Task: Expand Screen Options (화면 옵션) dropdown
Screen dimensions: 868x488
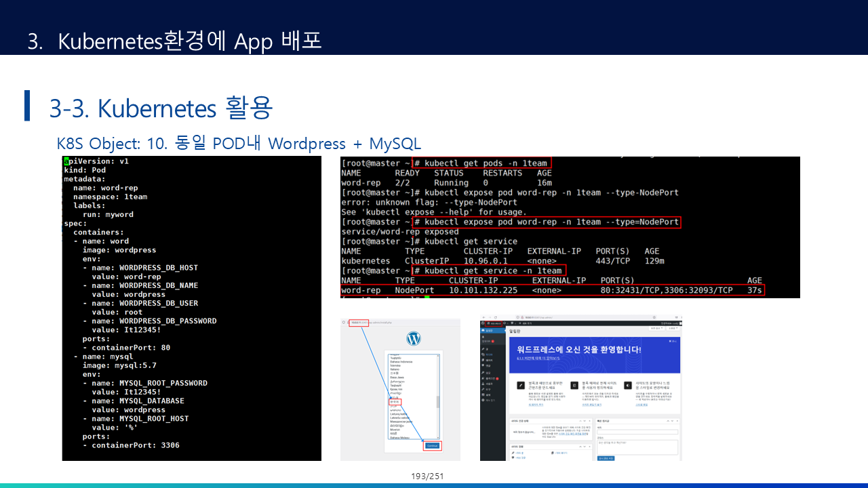Action: pyautogui.click(x=656, y=328)
